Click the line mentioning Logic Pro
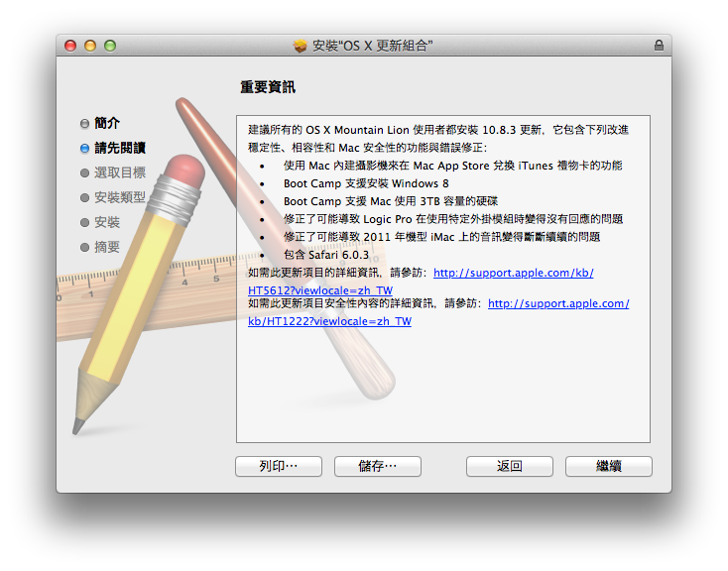728x571 pixels. click(453, 219)
